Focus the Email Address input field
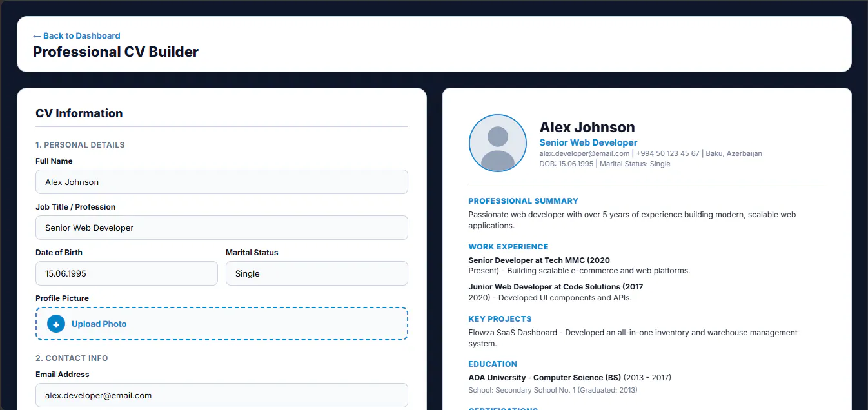 click(222, 395)
